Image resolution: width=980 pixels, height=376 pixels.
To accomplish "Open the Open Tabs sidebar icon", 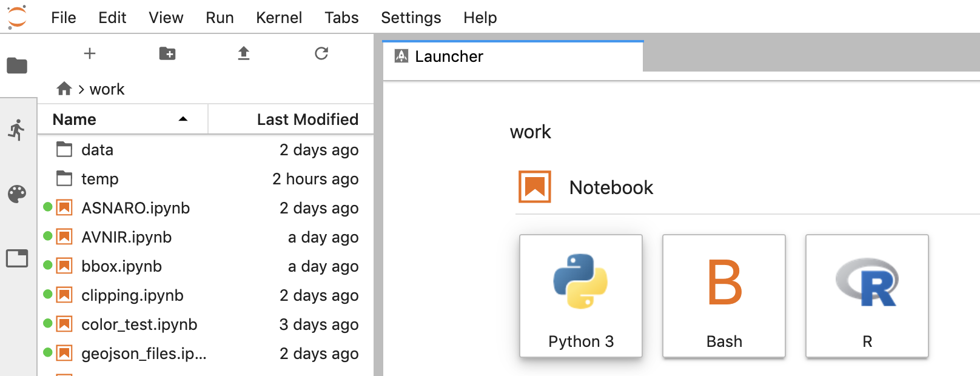I will (17, 258).
